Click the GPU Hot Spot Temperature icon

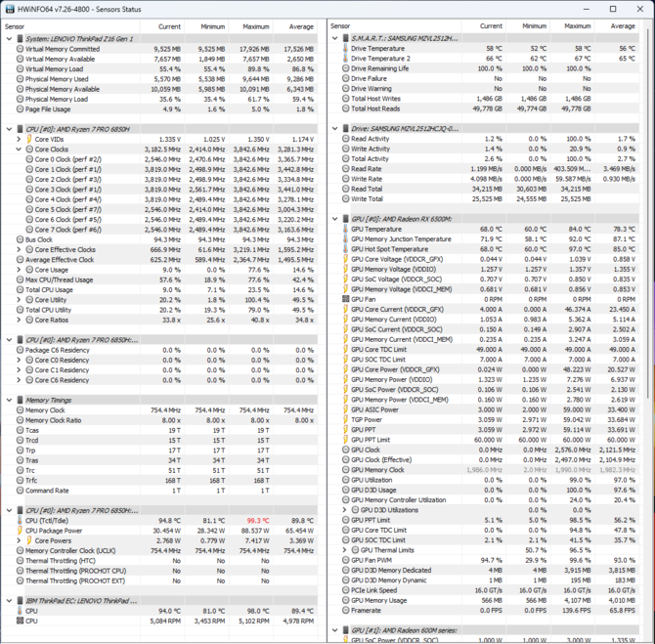pos(345,249)
